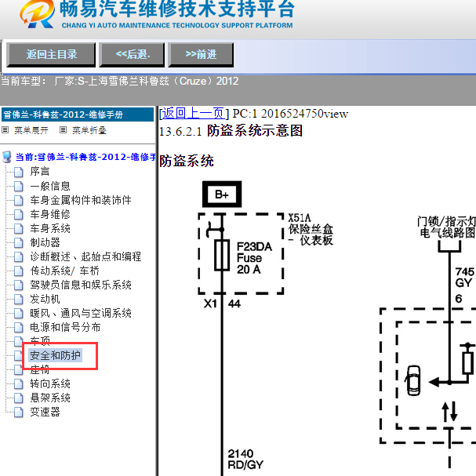Click the 菜单展开 square icon
Screen dimensions: 476x476
tap(5, 130)
